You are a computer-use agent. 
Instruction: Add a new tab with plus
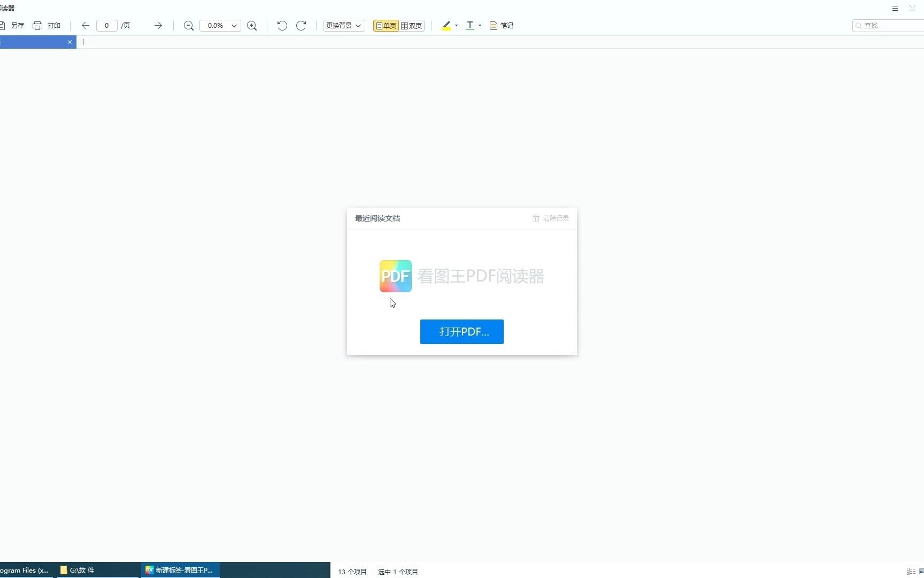point(83,42)
